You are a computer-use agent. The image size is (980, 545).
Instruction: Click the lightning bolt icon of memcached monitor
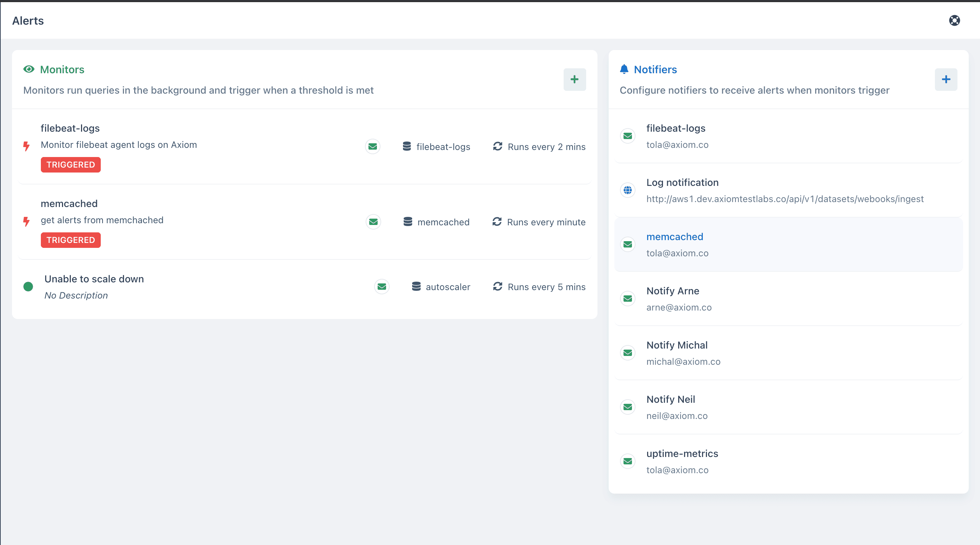click(x=26, y=222)
